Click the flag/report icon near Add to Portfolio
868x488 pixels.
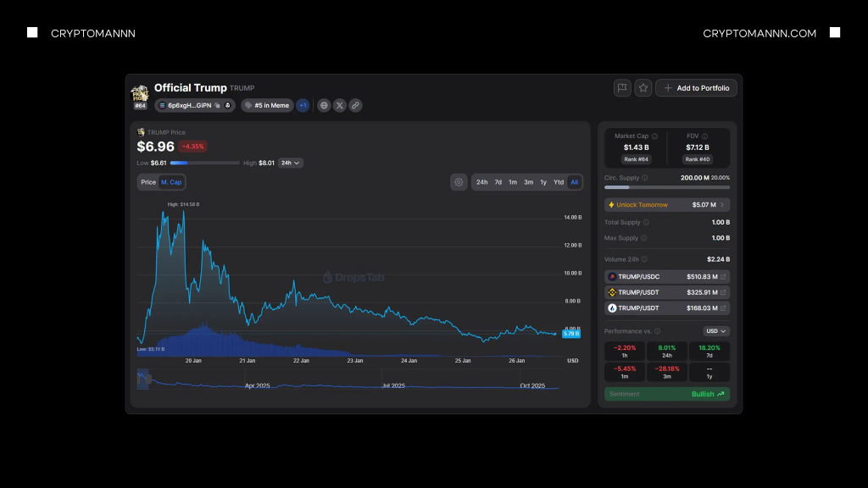622,87
